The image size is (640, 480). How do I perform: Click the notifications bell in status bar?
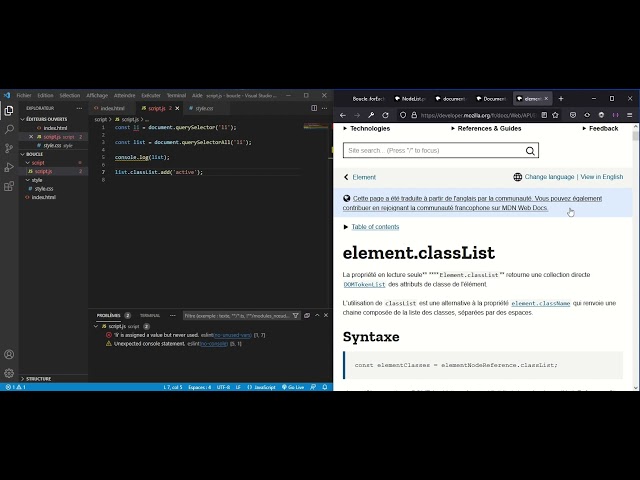click(x=325, y=387)
